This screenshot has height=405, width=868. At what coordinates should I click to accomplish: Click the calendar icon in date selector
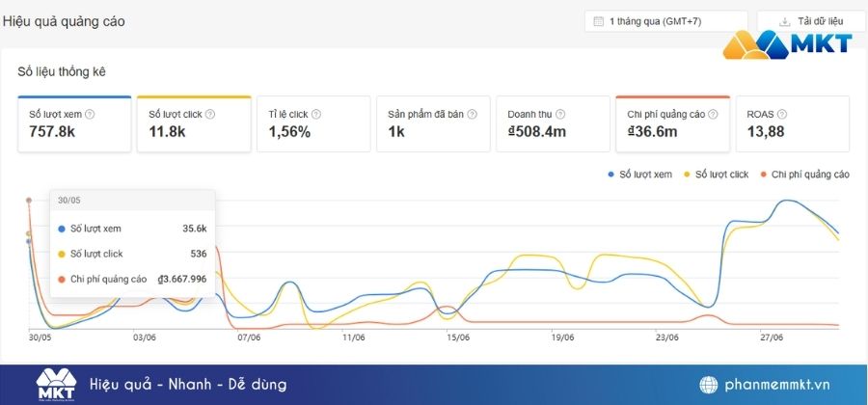tap(598, 21)
